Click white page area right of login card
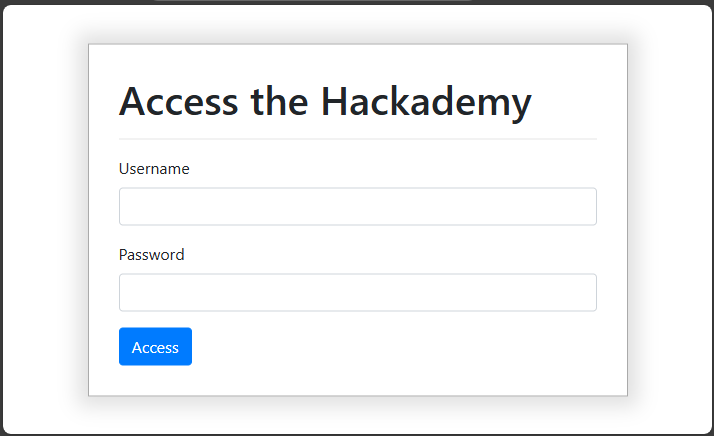The image size is (714, 436). 668,220
